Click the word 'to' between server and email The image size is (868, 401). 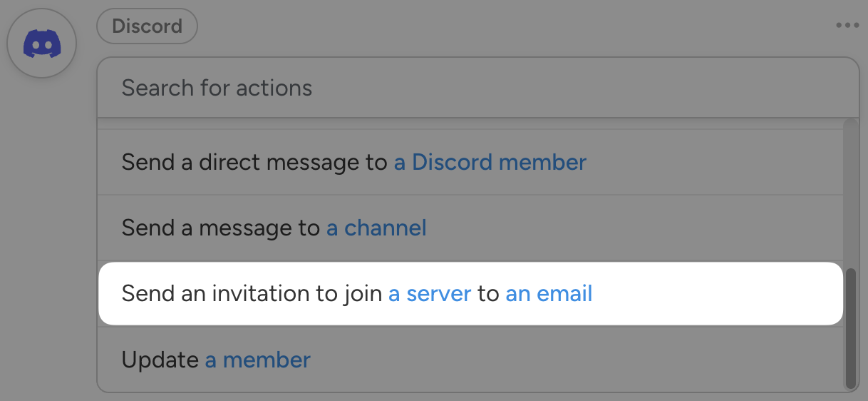pos(488,293)
